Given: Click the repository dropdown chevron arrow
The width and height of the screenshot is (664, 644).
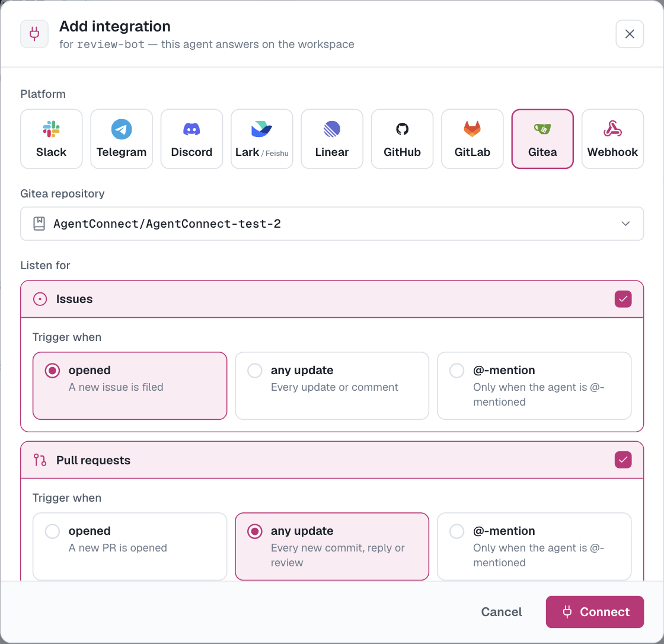Looking at the screenshot, I should click(x=625, y=224).
